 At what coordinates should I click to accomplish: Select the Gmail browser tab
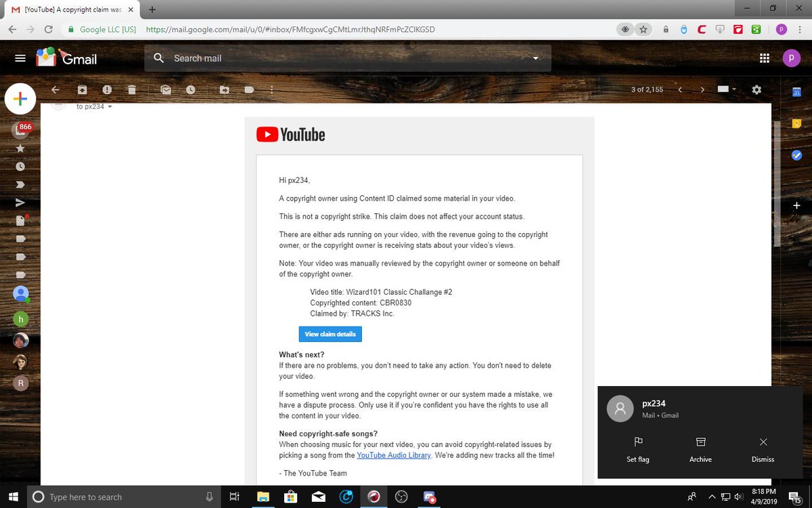(72, 9)
